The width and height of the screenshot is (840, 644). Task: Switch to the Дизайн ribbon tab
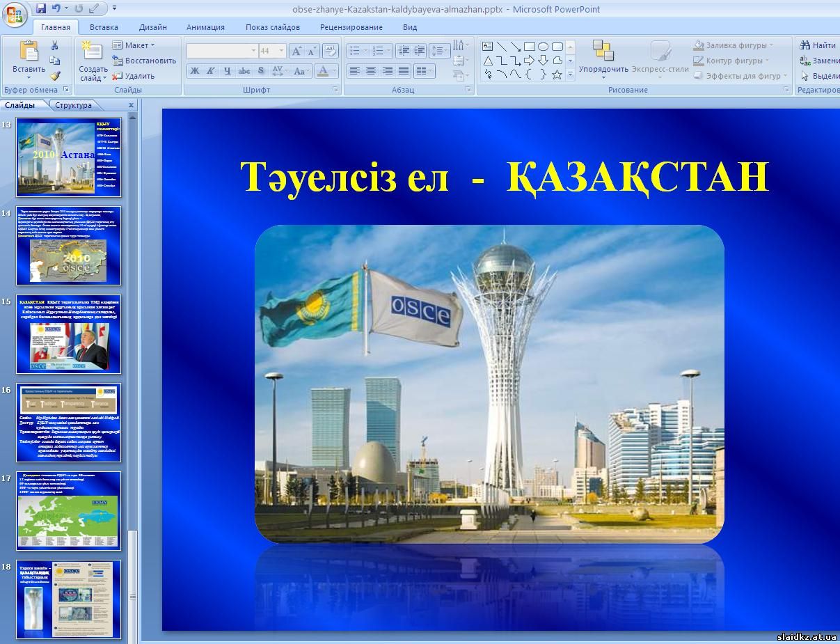tap(153, 27)
